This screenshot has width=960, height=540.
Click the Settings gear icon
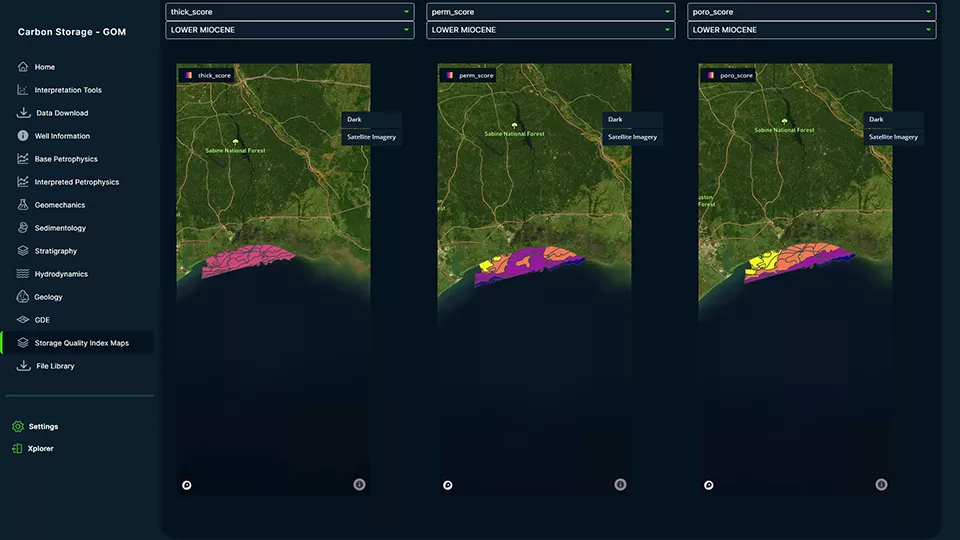(18, 427)
